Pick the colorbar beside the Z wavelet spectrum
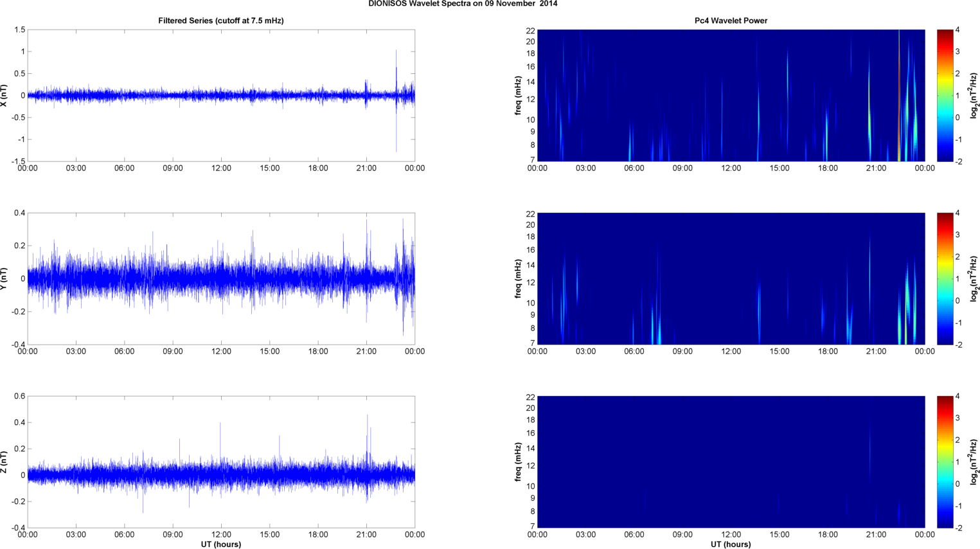This screenshot has height=549, width=980. (x=945, y=462)
